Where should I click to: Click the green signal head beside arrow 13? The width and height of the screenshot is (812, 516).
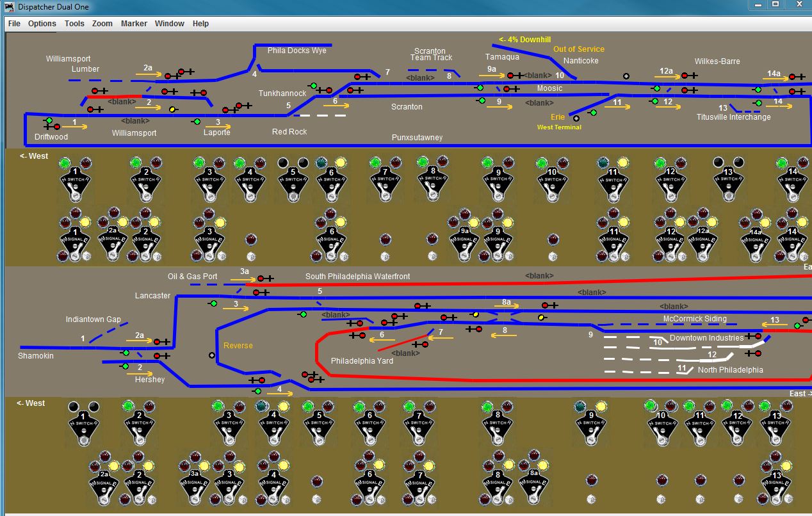click(x=797, y=326)
